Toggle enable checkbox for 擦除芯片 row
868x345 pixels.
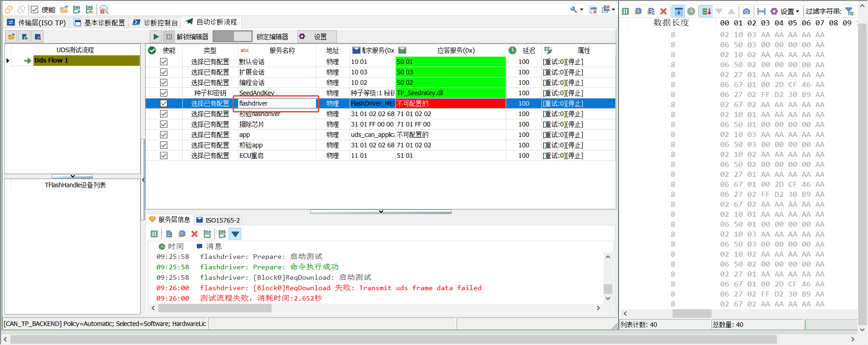coord(164,124)
